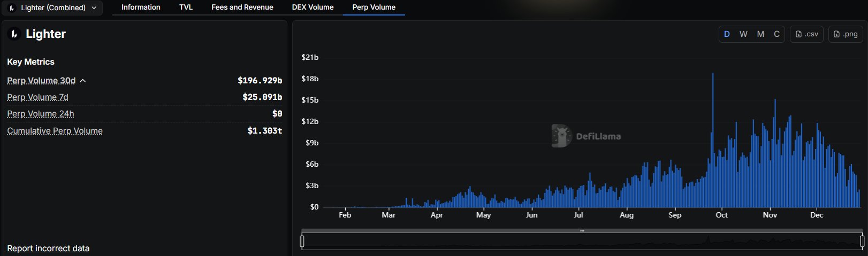Click the $1.303t cumulative value
Screen dimensions: 868x256
(264, 131)
